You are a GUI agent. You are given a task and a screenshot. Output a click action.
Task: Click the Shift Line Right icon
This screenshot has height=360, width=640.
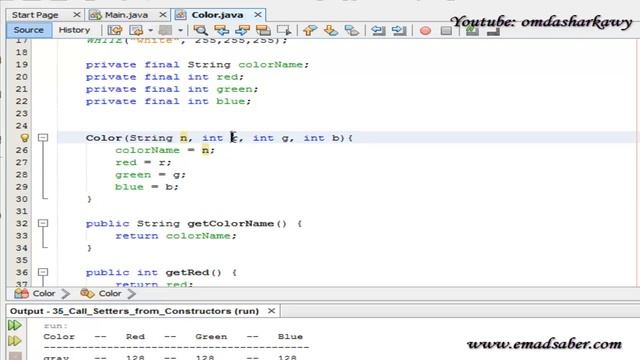coord(399,30)
